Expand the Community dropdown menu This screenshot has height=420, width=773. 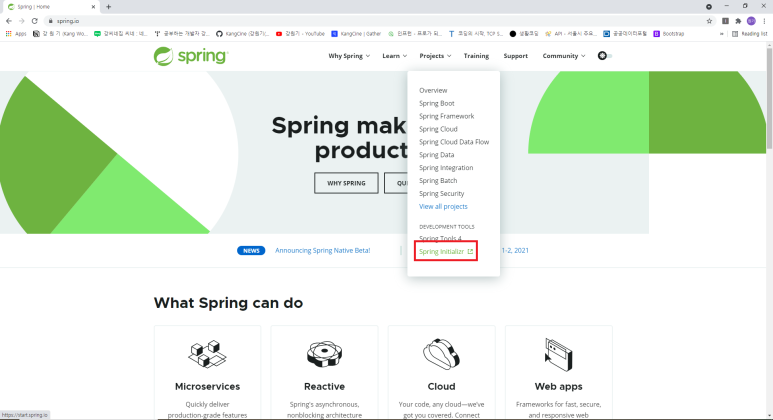tap(564, 56)
